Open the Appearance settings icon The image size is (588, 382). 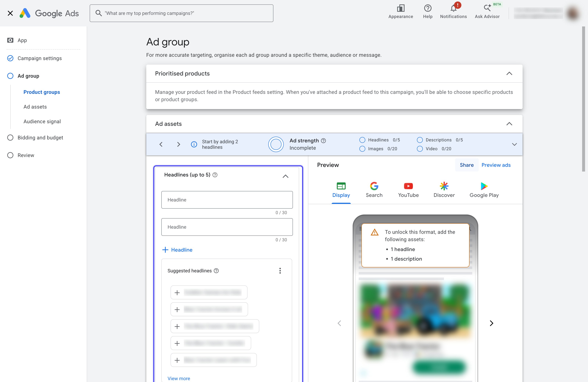coord(400,8)
